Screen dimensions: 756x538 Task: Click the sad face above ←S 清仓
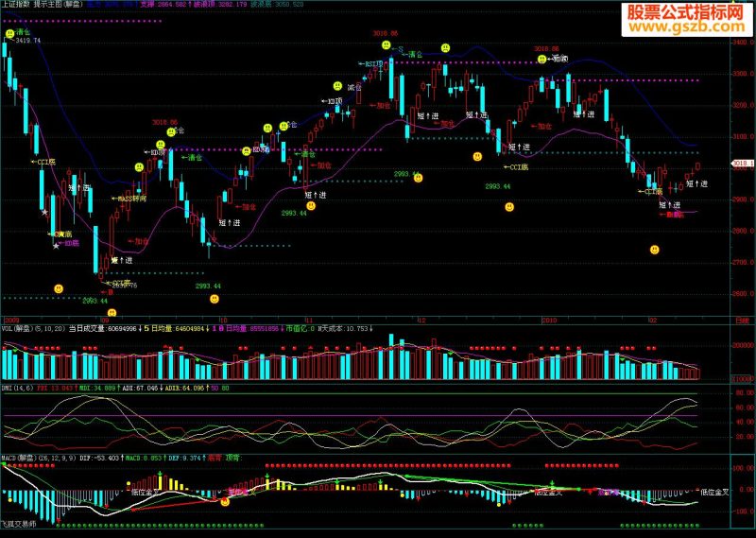click(386, 45)
